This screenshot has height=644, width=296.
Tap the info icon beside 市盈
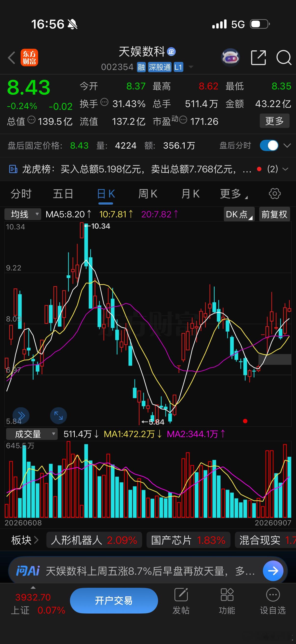coord(183,120)
